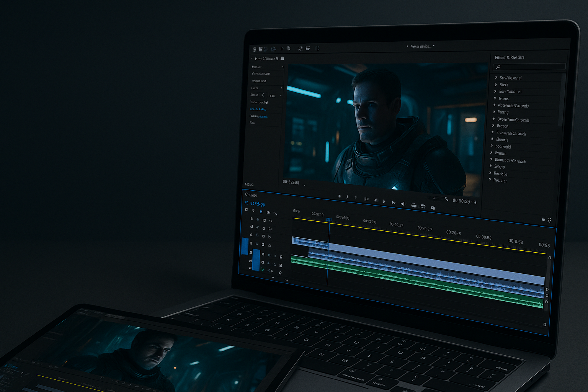
Task: Toggle the output square on the third video track
Action: coord(263,236)
